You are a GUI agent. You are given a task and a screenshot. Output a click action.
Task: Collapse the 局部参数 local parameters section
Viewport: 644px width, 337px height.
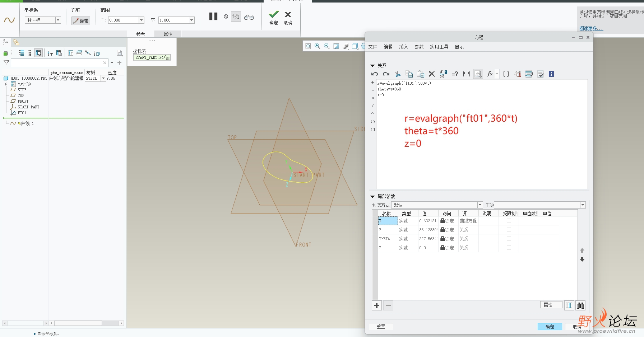pyautogui.click(x=372, y=197)
